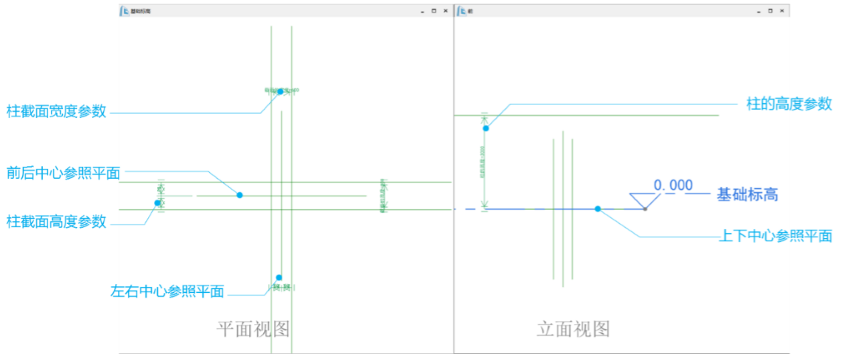Screen dimensions: 868x356
Task: Select the top horizontal reference plane in elevation view
Action: click(x=586, y=115)
